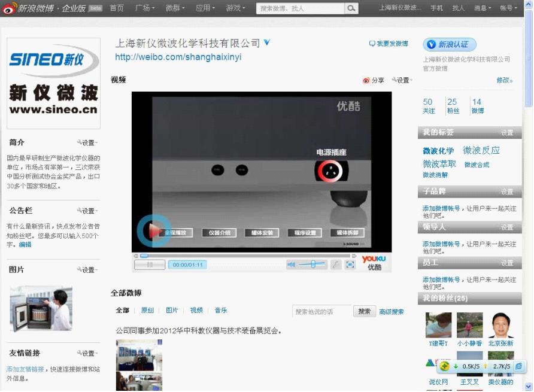Screen dimensions: 534x392
Task: Select the 视频 filter tab
Action: point(196,311)
